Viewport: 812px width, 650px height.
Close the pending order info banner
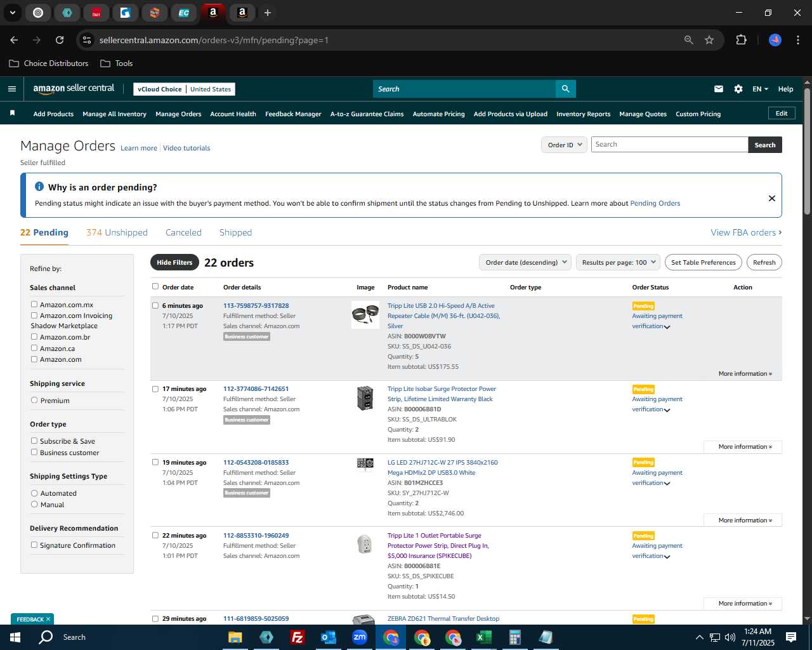tap(772, 198)
